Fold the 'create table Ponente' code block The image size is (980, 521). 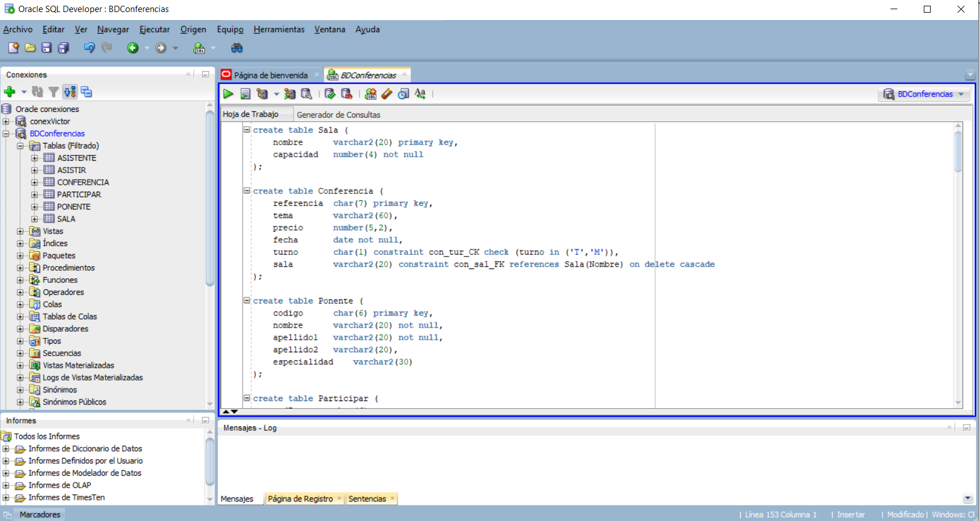247,300
